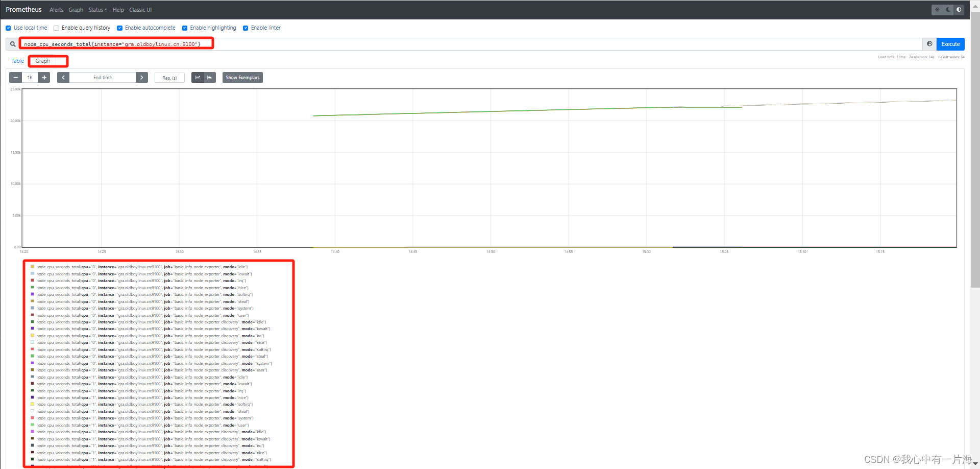Select legend cpu="0" node_exporter (non-discovery) mode="nice"
The width and height of the screenshot is (980, 469).
pyautogui.click(x=139, y=288)
